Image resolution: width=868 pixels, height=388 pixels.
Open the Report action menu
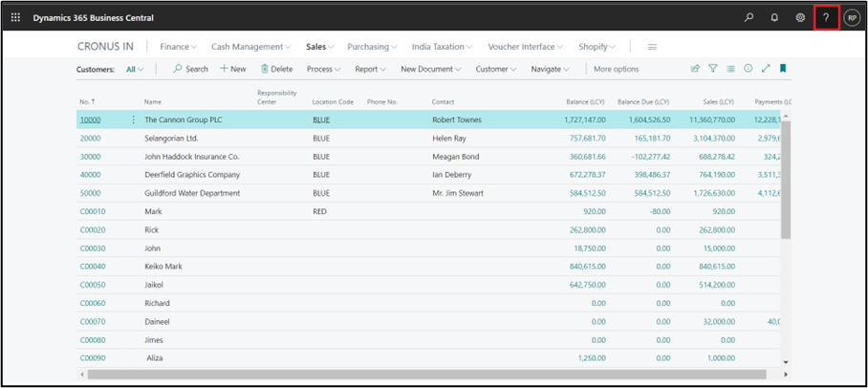pos(371,69)
